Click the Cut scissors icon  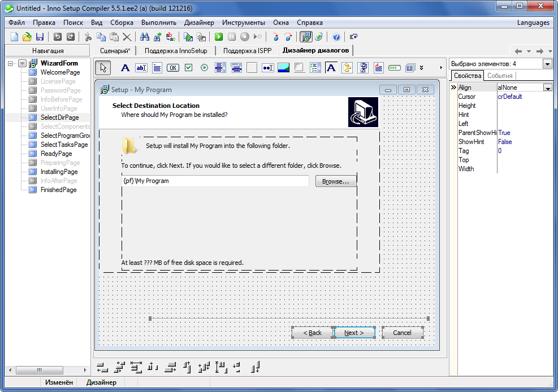pyautogui.click(x=88, y=37)
